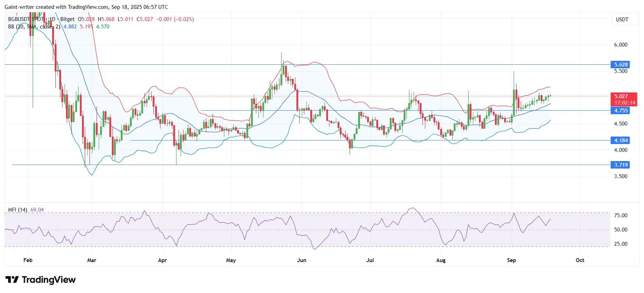Click the MFI value 69.04
The width and height of the screenshot is (644, 293).
click(x=37, y=210)
